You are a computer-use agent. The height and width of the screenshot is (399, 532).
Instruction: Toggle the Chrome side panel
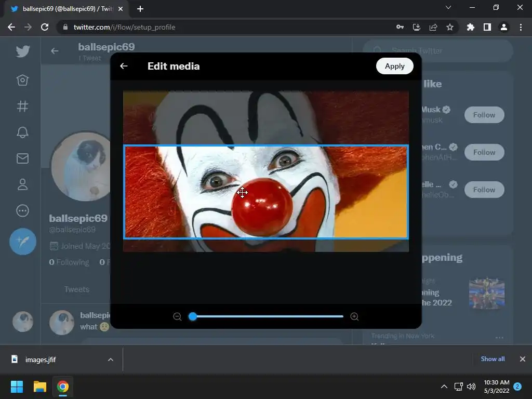click(x=487, y=27)
